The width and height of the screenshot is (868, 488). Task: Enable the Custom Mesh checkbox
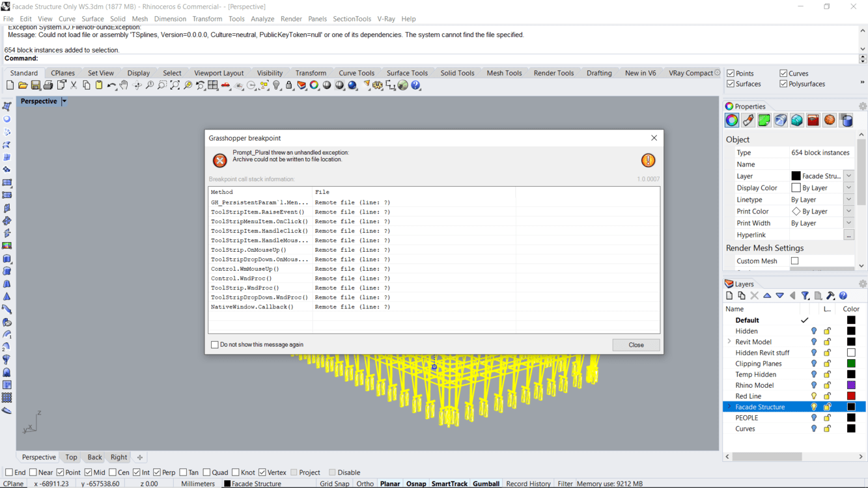click(795, 261)
